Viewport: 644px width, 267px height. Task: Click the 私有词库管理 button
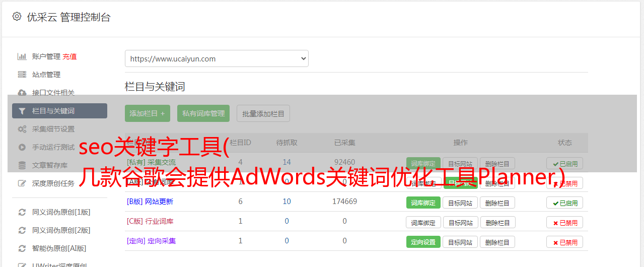coord(203,113)
